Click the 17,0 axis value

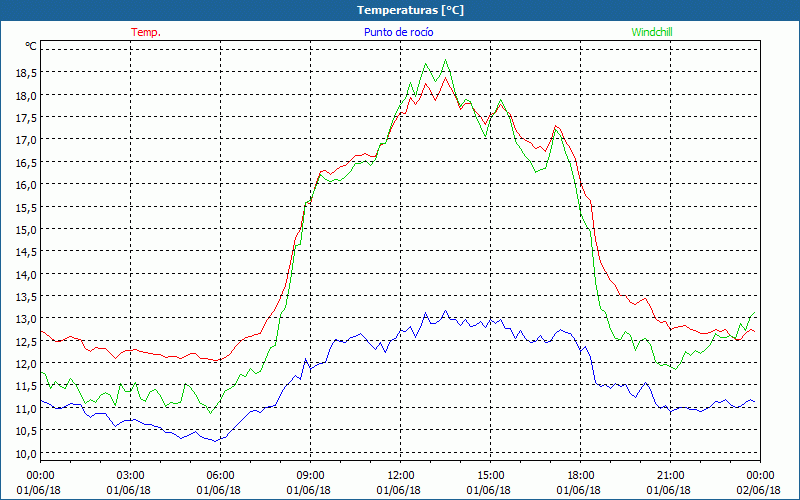[26, 140]
